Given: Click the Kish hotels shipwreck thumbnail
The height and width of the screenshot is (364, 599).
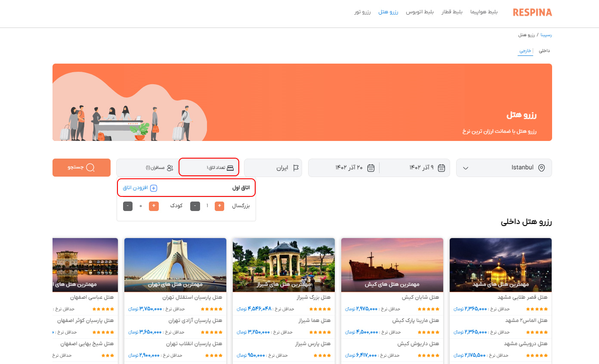Looking at the screenshot, I should [x=392, y=264].
